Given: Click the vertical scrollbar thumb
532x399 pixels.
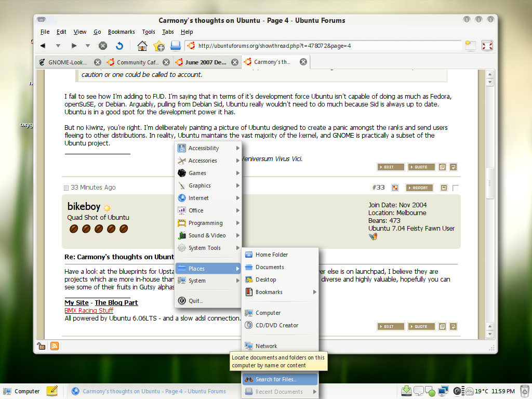Looking at the screenshot, I should (489, 183).
